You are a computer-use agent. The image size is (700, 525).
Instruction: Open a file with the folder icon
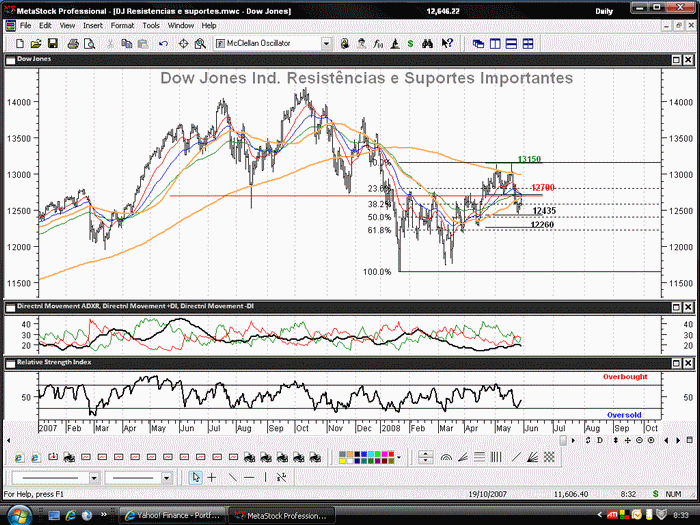(x=36, y=44)
